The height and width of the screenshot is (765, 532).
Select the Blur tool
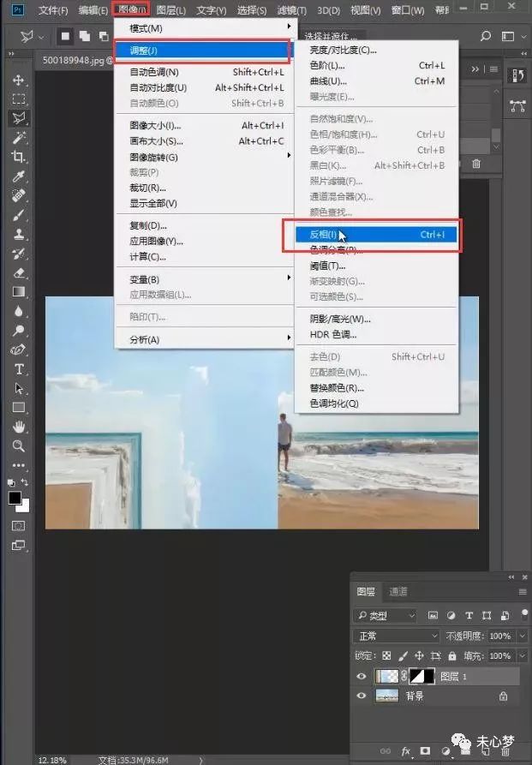click(19, 311)
